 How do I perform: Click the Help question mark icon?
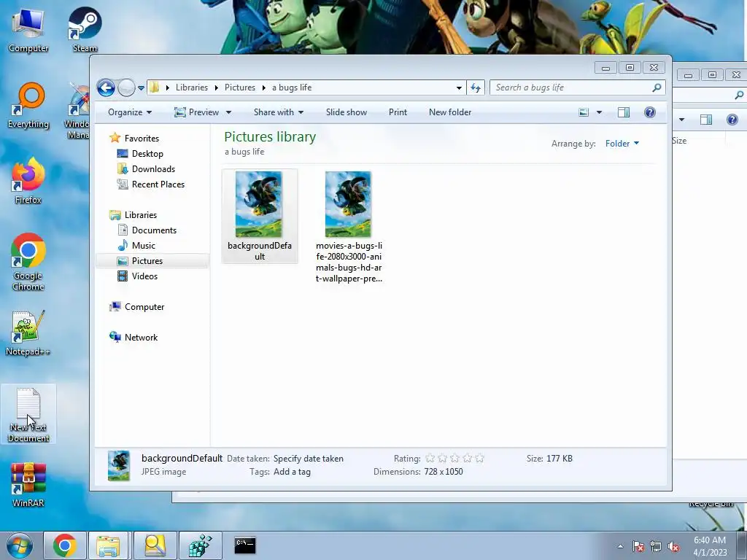coord(650,112)
